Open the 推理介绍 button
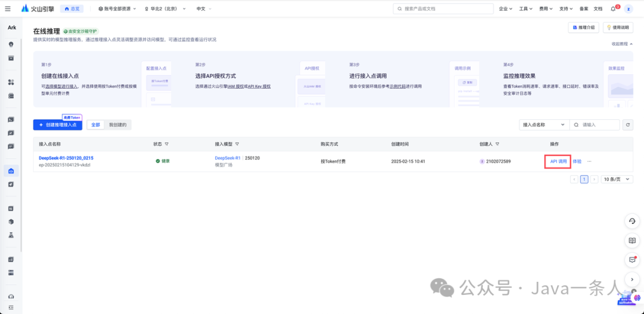Image resolution: width=644 pixels, height=314 pixels. 583,27
